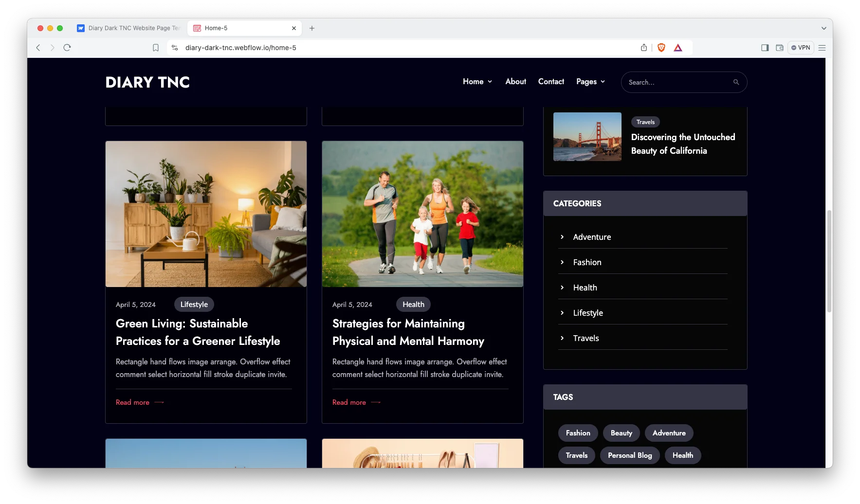
Task: Click the share icon in the address bar
Action: [643, 48]
